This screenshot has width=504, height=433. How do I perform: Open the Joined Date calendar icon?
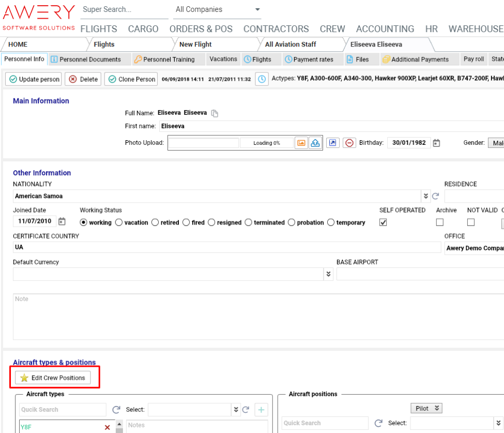[x=62, y=221]
